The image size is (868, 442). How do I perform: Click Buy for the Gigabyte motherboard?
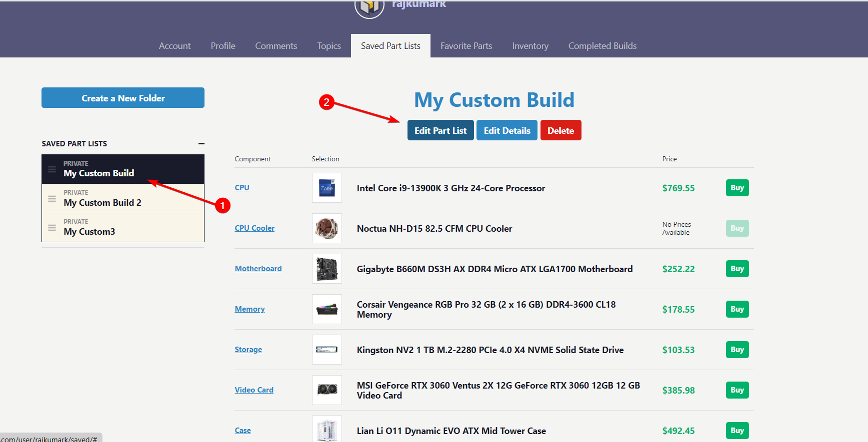point(737,269)
